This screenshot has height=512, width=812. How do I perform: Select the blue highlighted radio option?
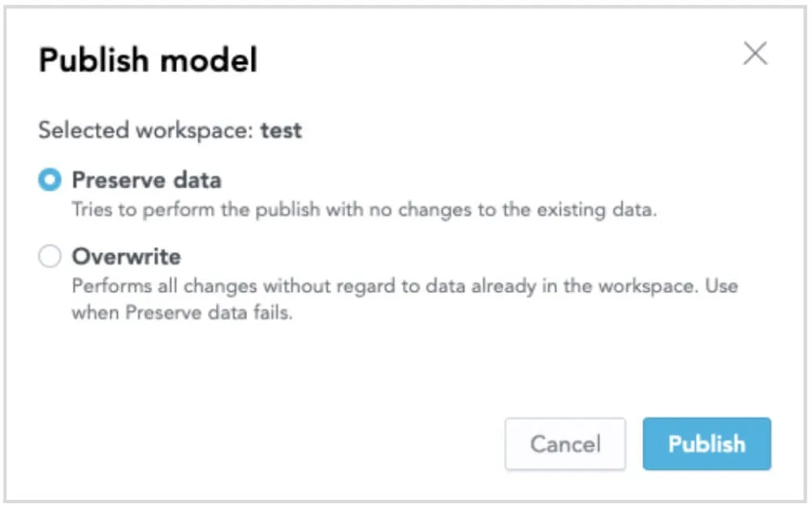[49, 179]
